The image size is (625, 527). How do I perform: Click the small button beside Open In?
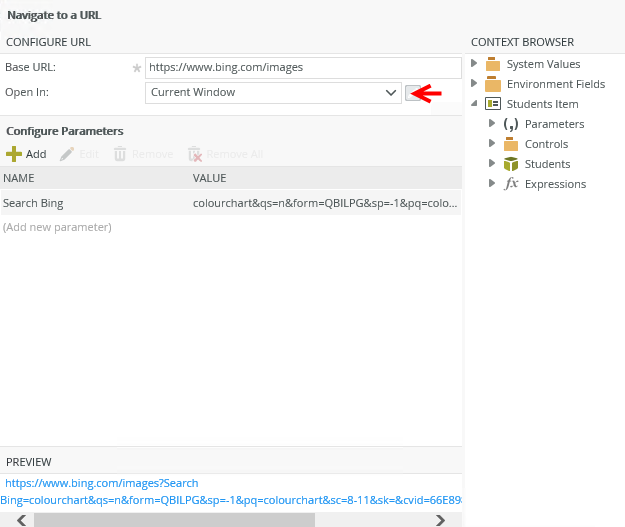pyautogui.click(x=414, y=93)
